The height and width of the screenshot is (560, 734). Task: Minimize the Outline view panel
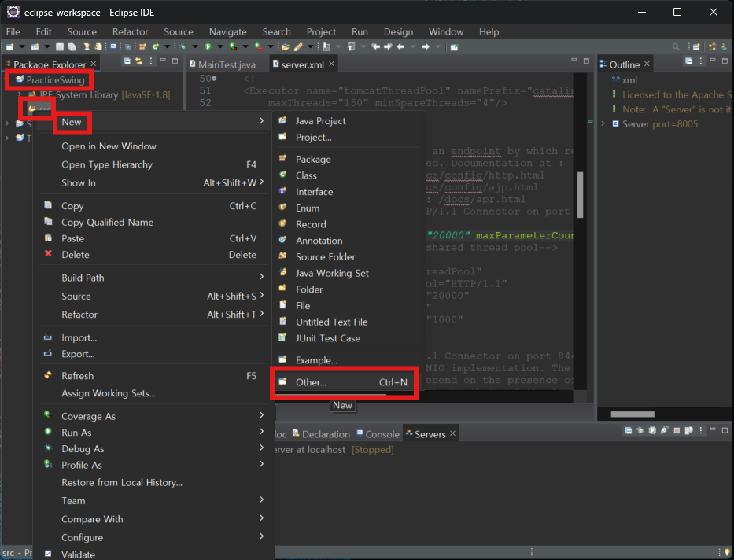[x=713, y=61]
